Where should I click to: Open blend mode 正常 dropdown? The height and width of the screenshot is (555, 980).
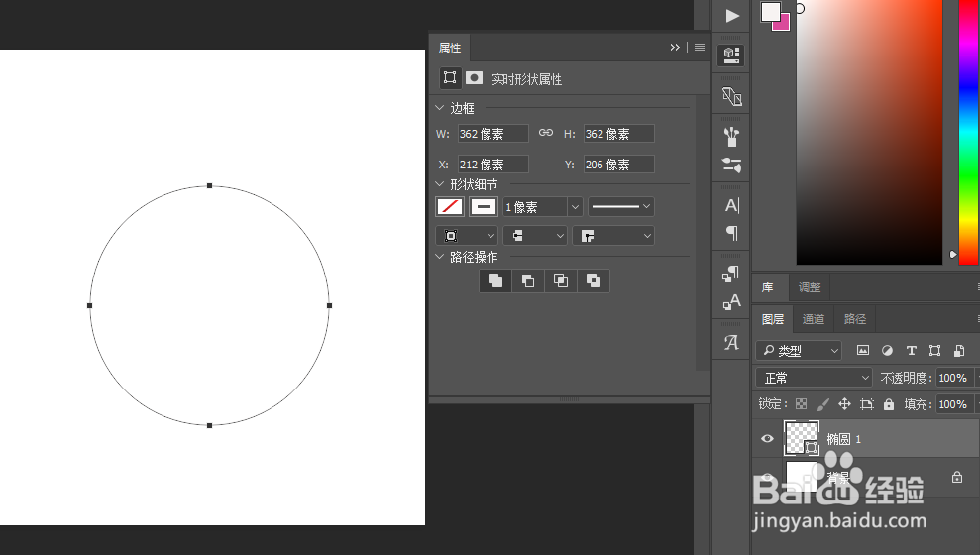pos(814,378)
